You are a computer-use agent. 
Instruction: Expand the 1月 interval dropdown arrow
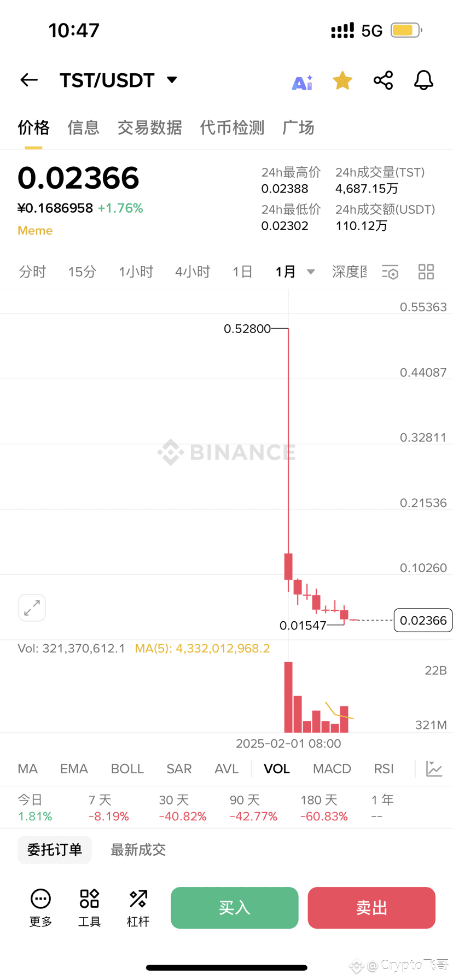(311, 272)
